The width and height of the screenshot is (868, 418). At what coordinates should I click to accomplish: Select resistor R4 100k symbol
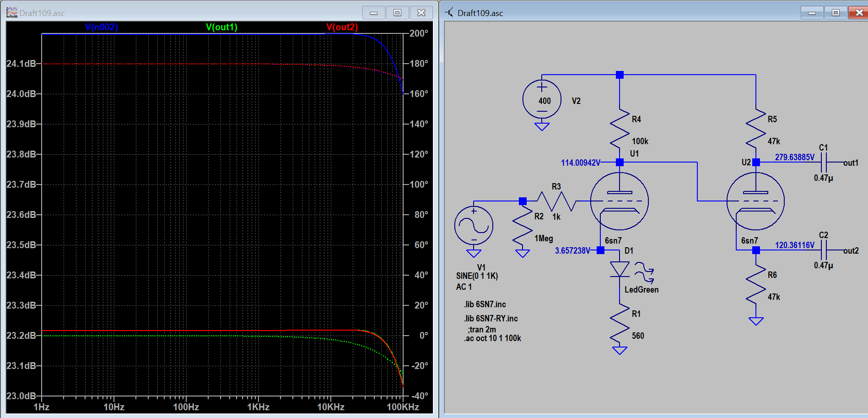pyautogui.click(x=620, y=129)
